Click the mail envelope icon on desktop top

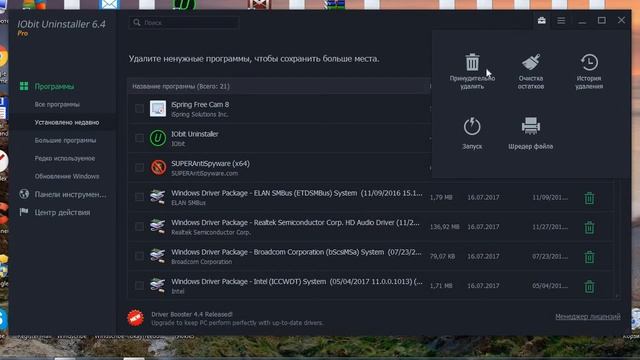109,4
